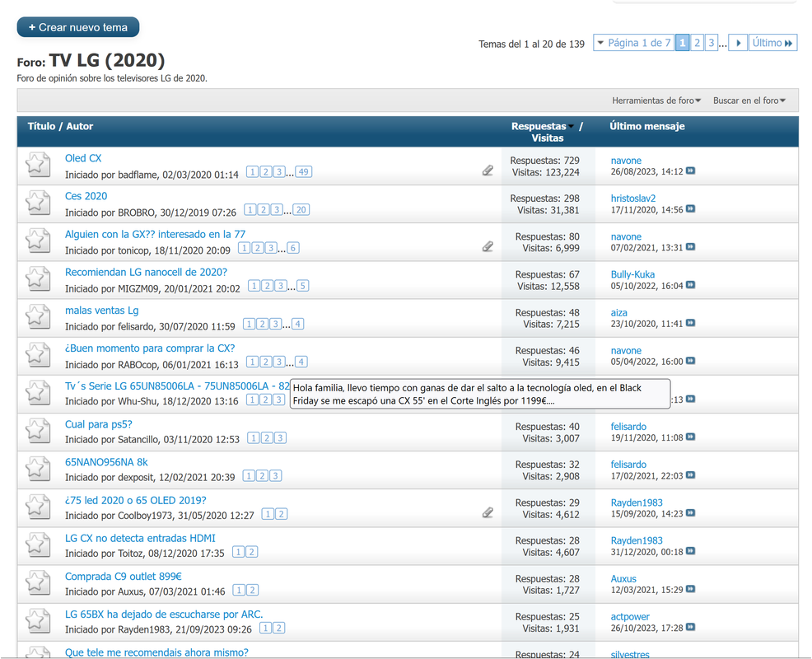Open the Oled CX thread
The width and height of the screenshot is (812, 659).
coord(83,158)
